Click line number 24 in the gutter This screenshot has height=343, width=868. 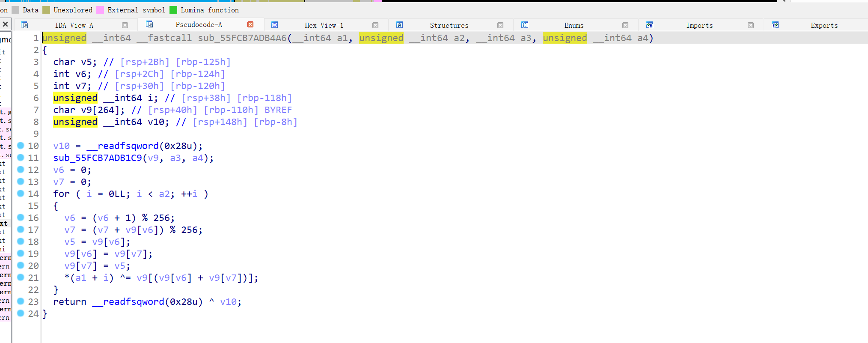click(33, 314)
